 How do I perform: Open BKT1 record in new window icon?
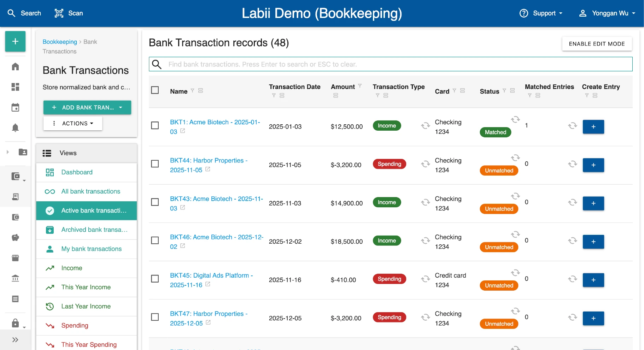183,131
